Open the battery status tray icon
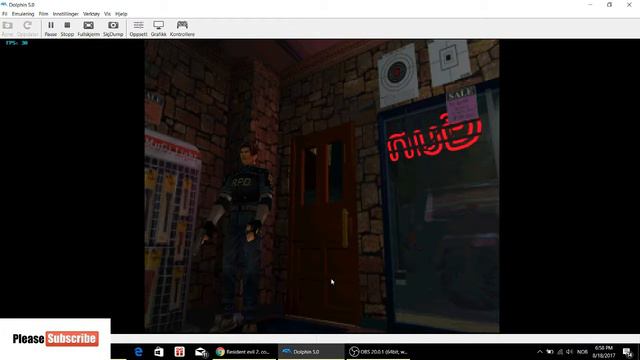Image resolution: width=640 pixels, height=360 pixels. click(550, 352)
